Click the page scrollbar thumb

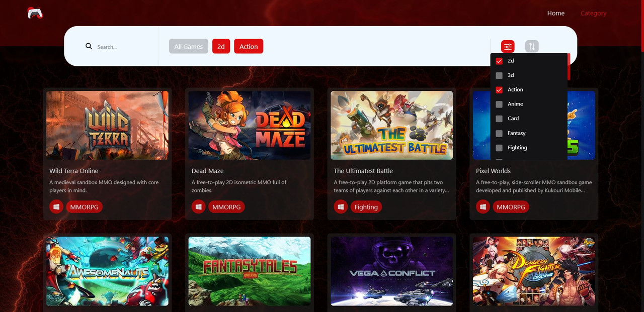point(642,25)
